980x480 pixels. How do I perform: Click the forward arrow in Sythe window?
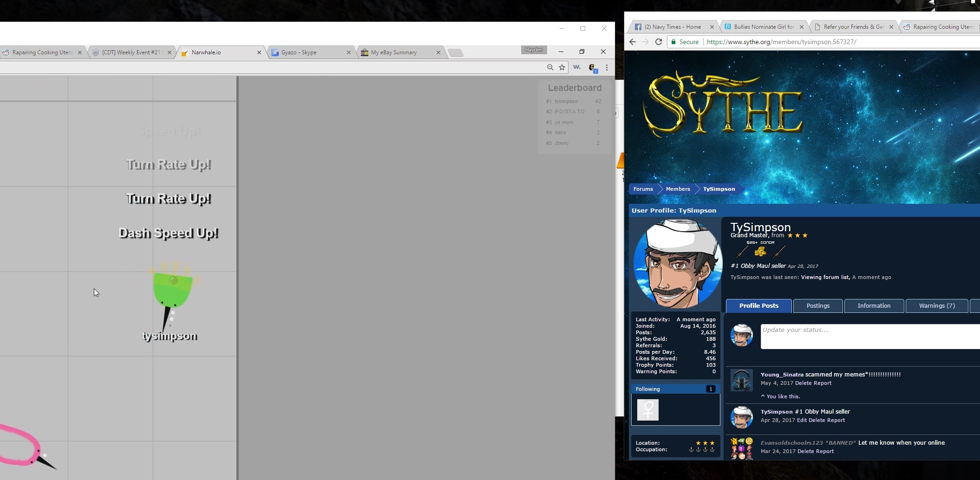646,42
